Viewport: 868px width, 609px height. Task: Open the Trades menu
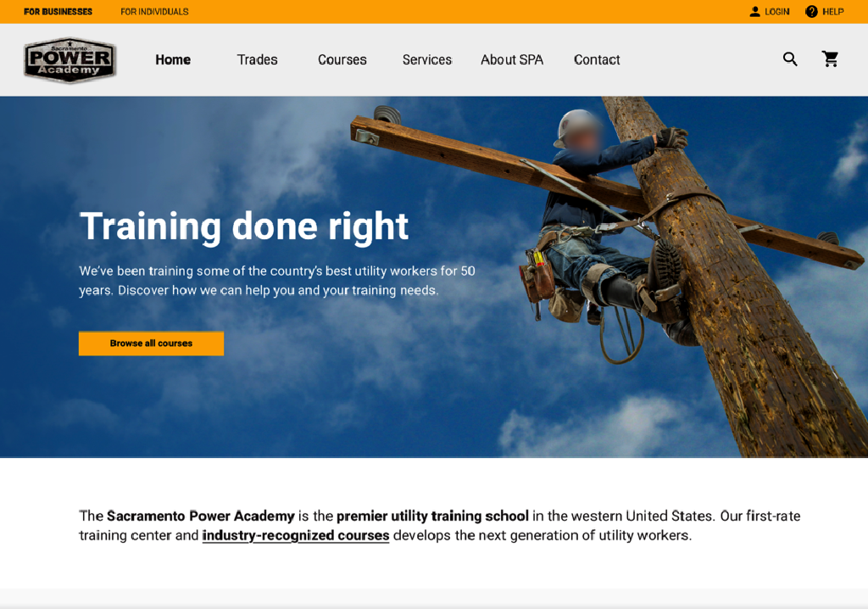coord(258,60)
